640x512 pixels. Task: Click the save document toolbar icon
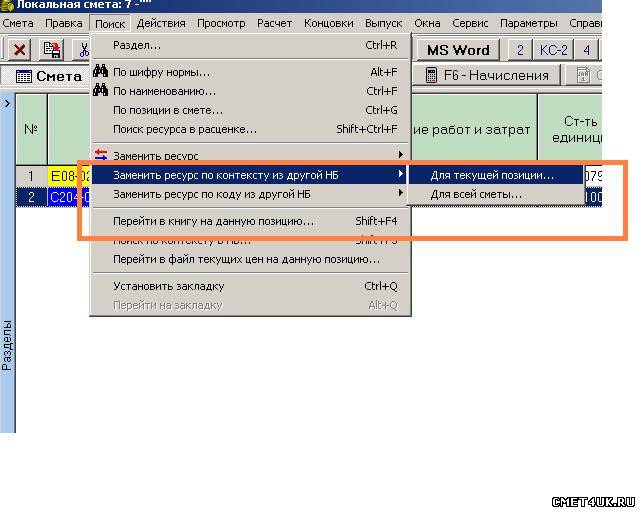coord(53,50)
